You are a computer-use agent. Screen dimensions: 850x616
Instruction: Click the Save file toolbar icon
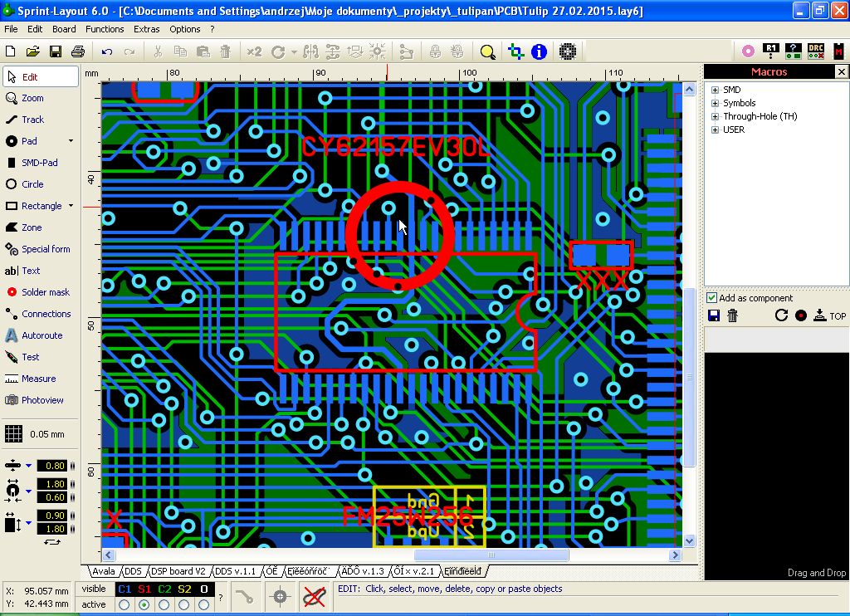tap(56, 51)
